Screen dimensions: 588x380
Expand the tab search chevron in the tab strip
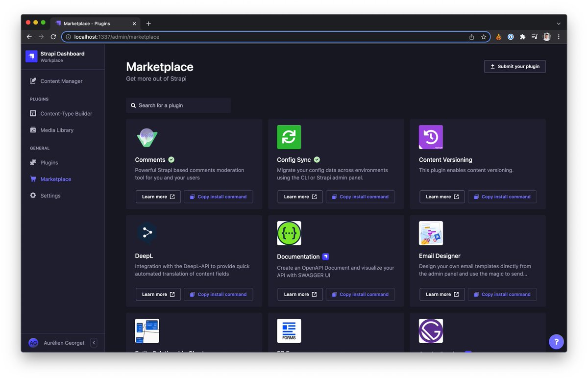559,24
